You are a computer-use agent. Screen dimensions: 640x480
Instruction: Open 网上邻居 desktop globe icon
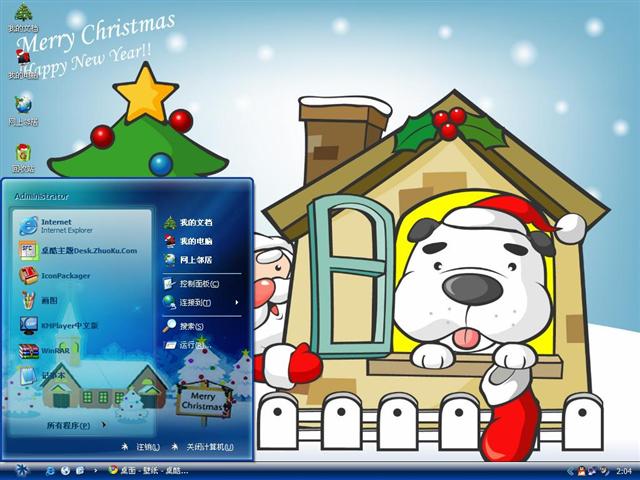coord(23,111)
